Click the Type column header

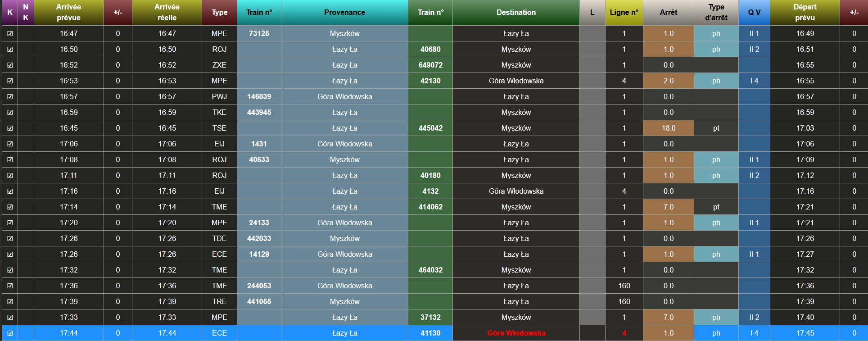[x=220, y=13]
